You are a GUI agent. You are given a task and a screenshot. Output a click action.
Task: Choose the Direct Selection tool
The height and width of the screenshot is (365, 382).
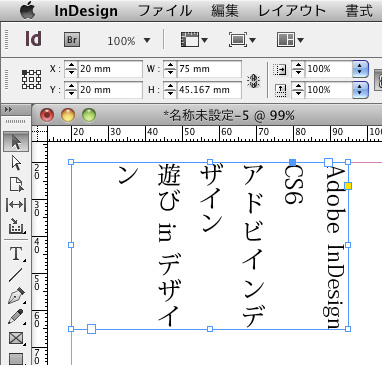pos(16,163)
